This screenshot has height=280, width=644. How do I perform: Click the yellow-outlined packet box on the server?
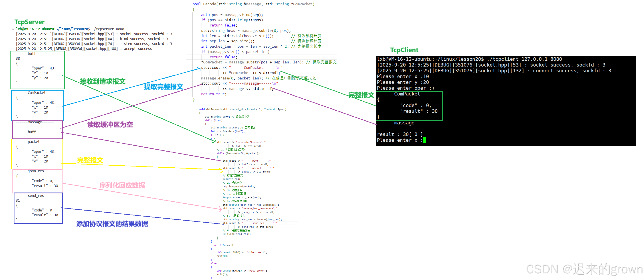click(37, 154)
